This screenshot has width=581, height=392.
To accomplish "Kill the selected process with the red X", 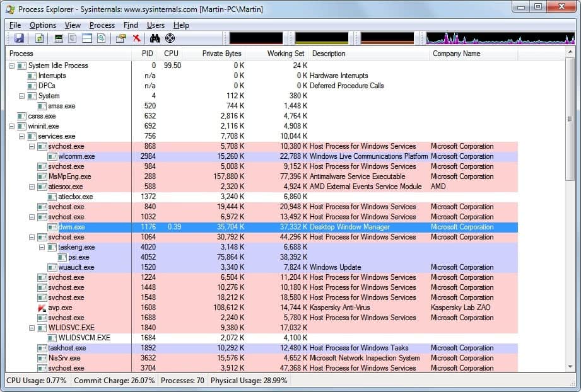I will click(x=136, y=38).
